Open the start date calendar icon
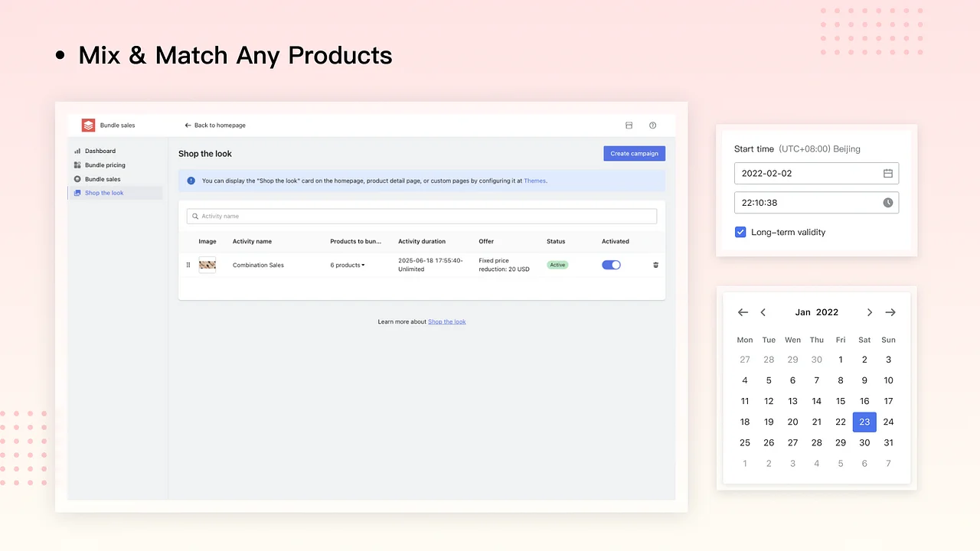980x551 pixels. (x=887, y=173)
